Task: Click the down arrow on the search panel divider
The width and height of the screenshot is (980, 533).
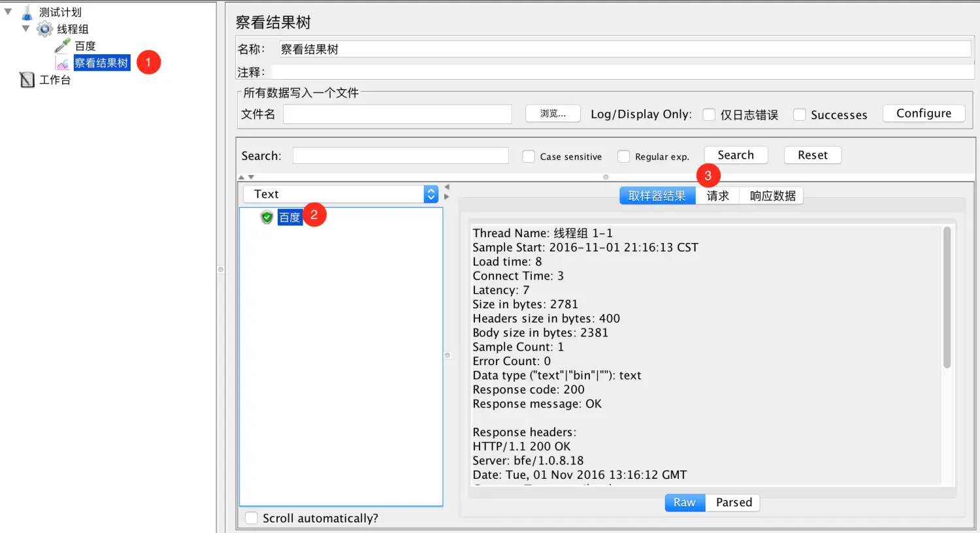Action: (251, 177)
